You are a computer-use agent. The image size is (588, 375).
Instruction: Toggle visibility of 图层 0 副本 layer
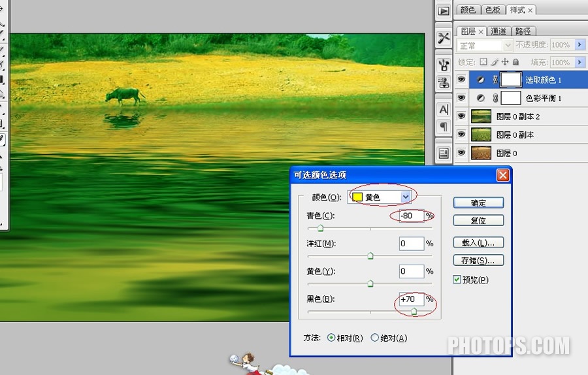coord(461,134)
